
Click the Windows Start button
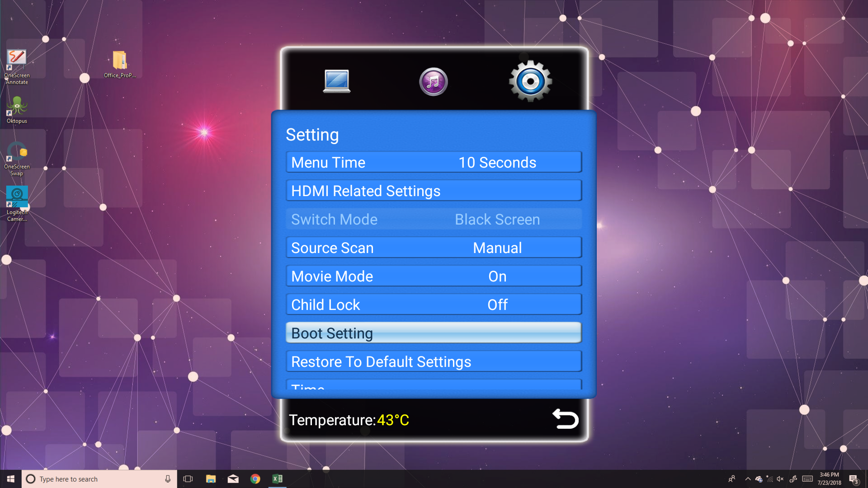tap(11, 479)
